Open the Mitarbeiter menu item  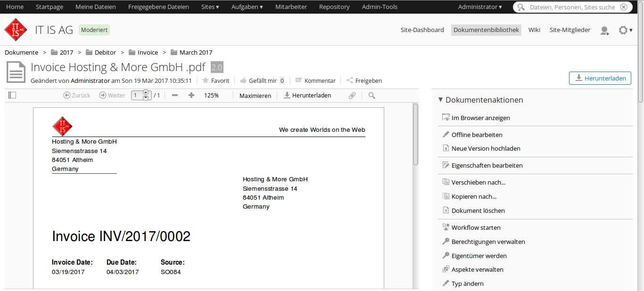point(291,7)
